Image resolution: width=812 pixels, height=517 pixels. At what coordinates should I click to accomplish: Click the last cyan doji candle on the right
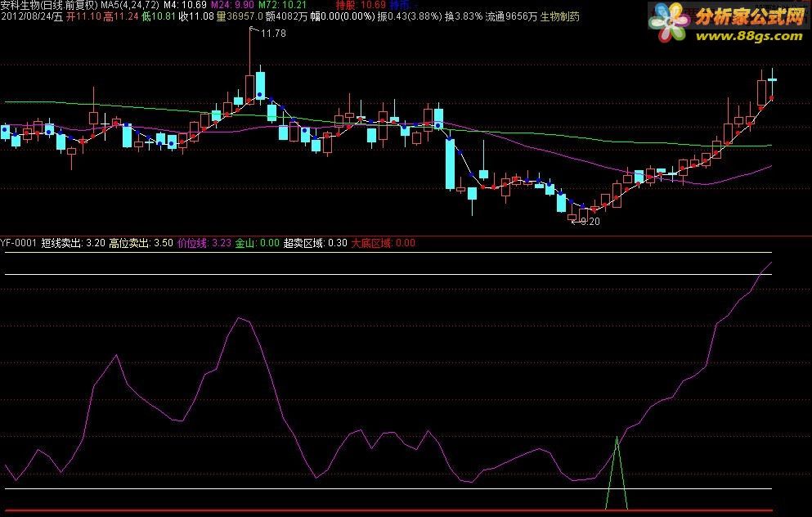[772, 81]
